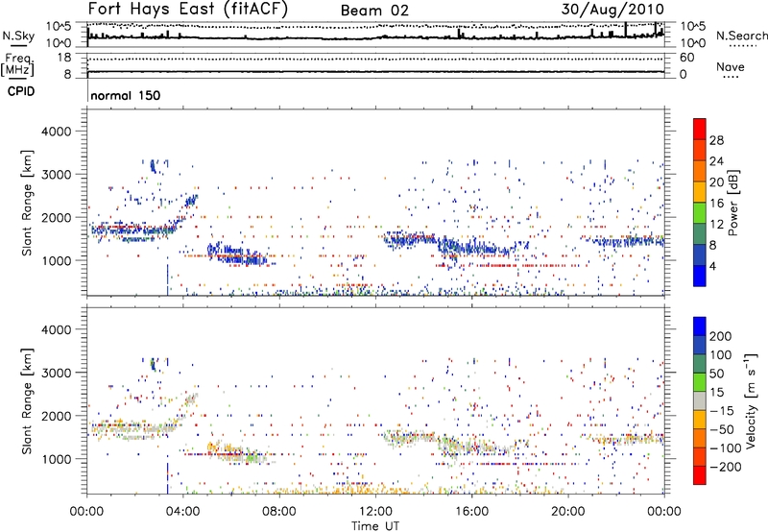
Task: Click the power panel's slant range title
Action: (27, 203)
